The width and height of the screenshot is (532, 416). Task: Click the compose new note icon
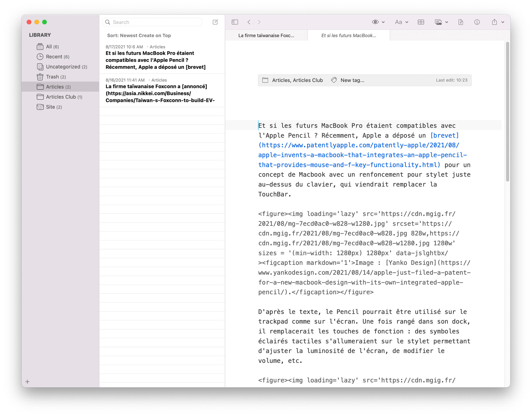coord(215,22)
